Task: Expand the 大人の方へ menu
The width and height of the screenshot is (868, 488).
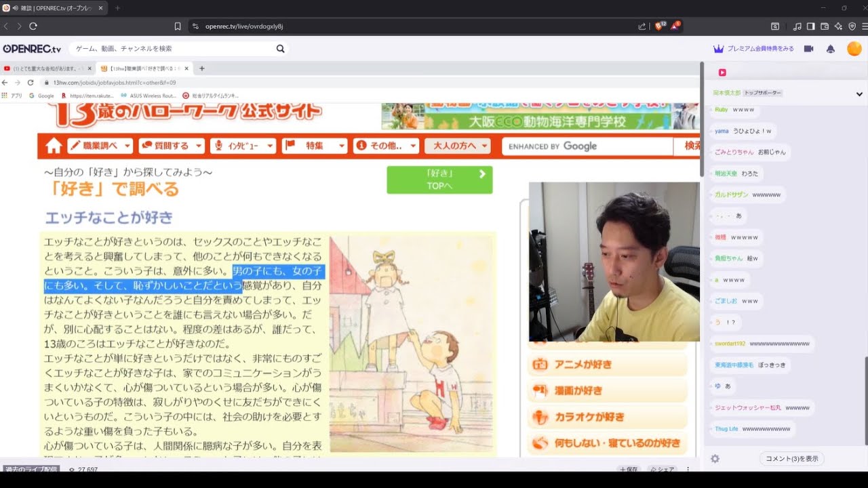Action: click(x=458, y=146)
